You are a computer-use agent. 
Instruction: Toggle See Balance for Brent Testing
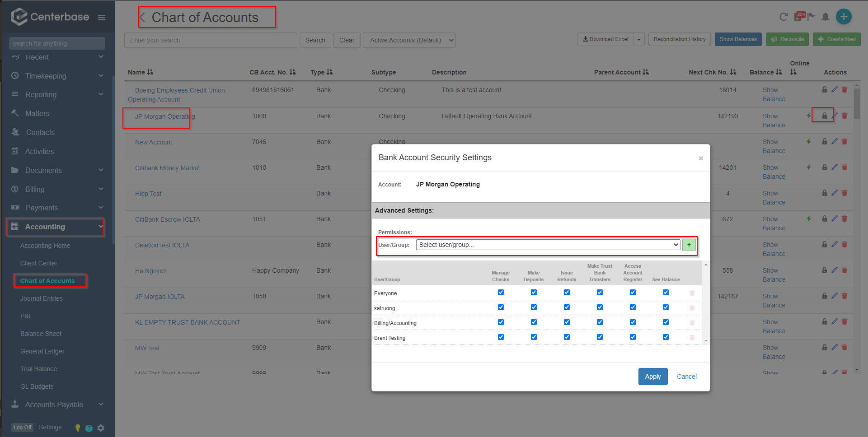666,337
